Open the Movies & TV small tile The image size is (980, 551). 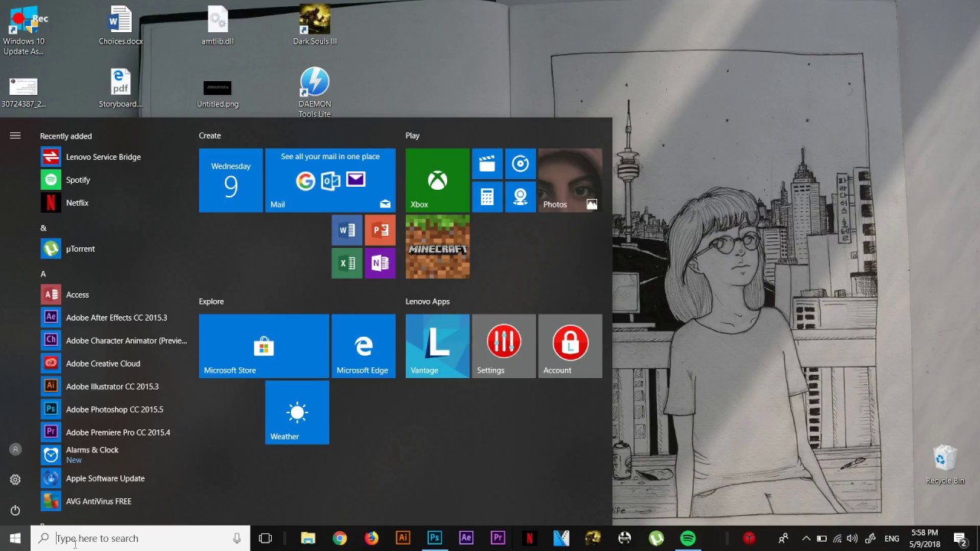pos(487,164)
